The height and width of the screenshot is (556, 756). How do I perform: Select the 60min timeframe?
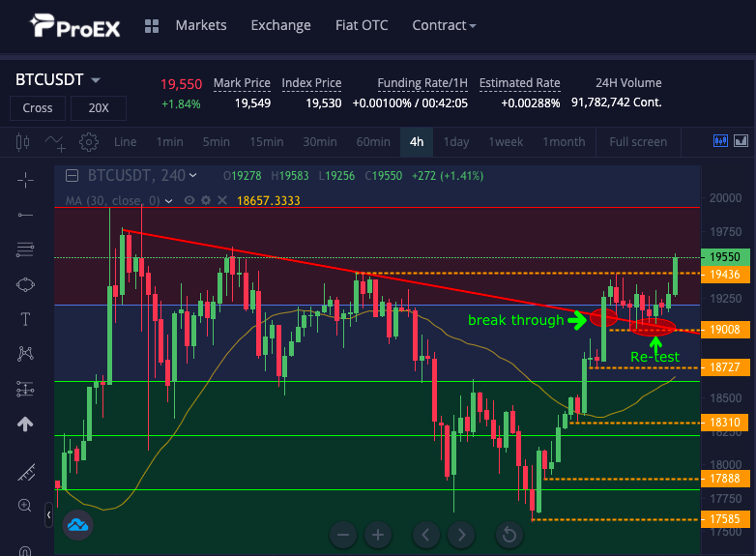tap(373, 142)
